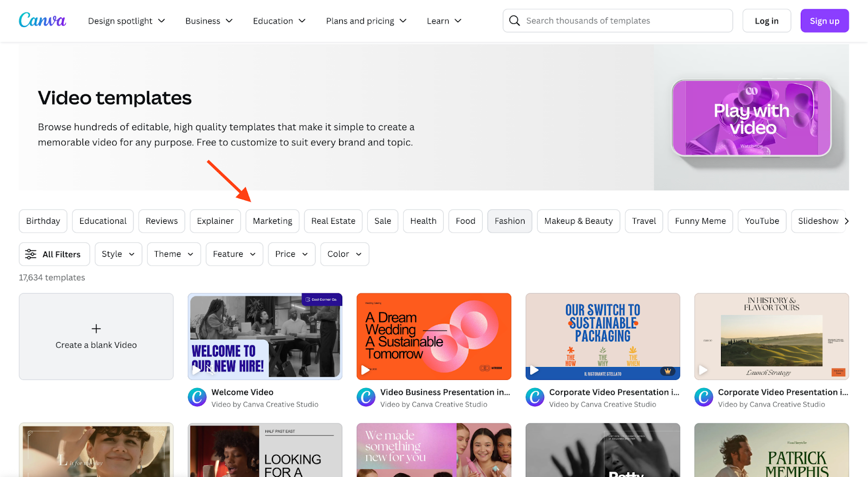This screenshot has width=868, height=477.
Task: Select the Funny Meme category chip
Action: (700, 221)
